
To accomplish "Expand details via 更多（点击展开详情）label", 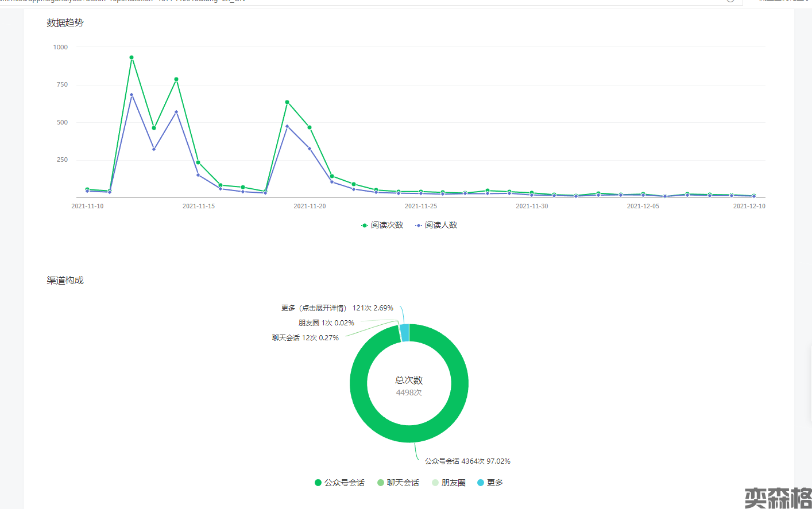I will point(337,308).
